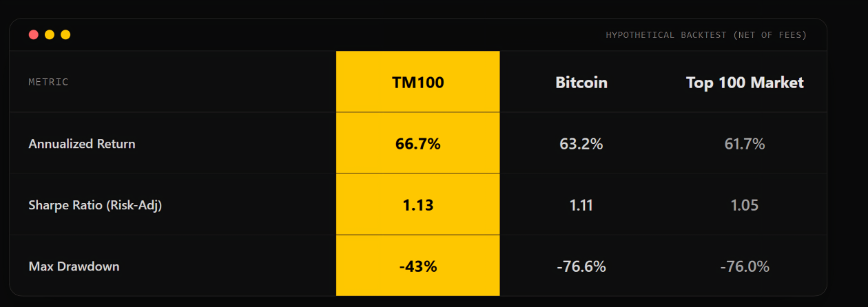Select the TM100 column header
868x307 pixels.
[417, 83]
